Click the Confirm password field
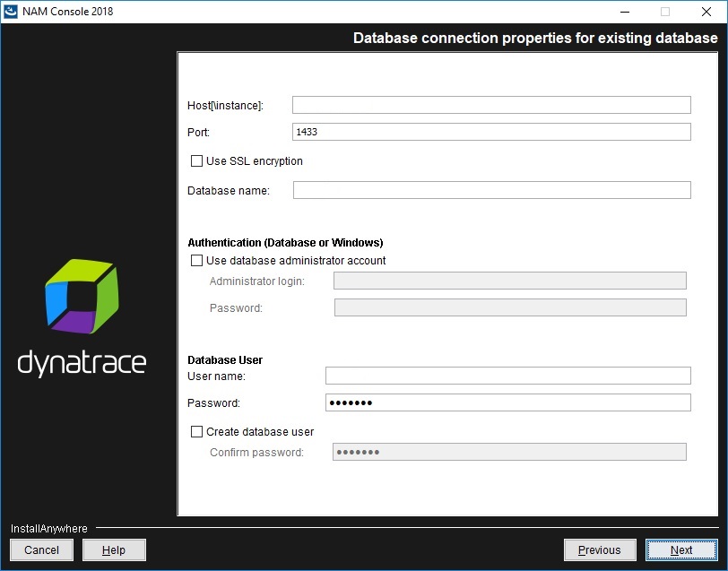The width and height of the screenshot is (728, 571). tap(509, 452)
